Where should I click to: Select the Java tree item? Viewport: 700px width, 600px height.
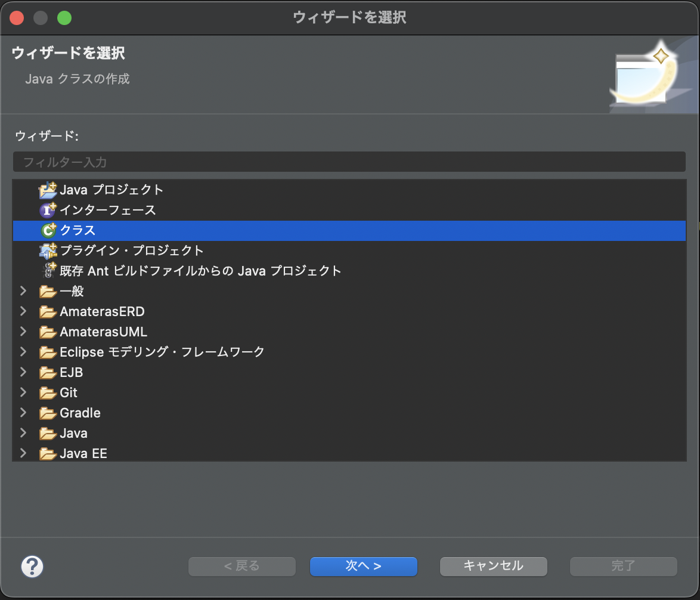point(72,433)
